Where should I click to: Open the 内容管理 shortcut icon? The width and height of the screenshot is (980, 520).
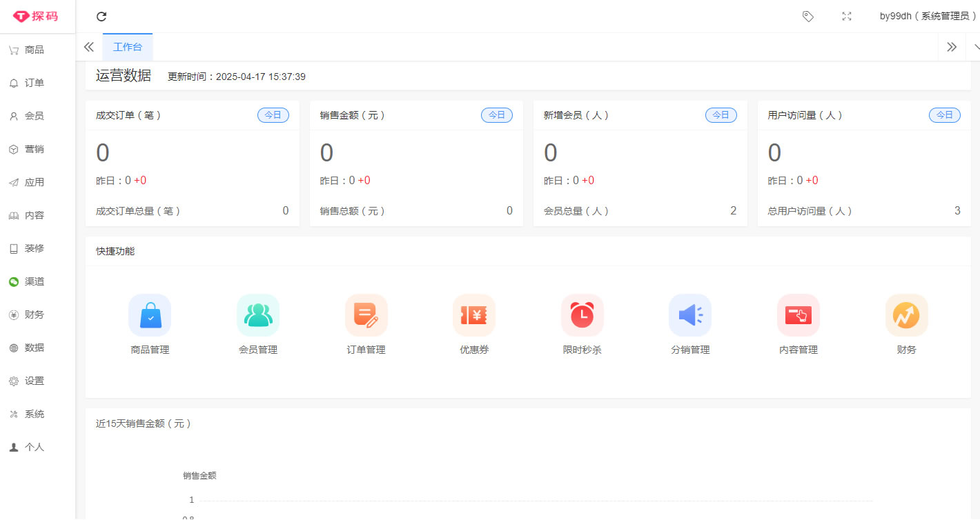point(798,315)
